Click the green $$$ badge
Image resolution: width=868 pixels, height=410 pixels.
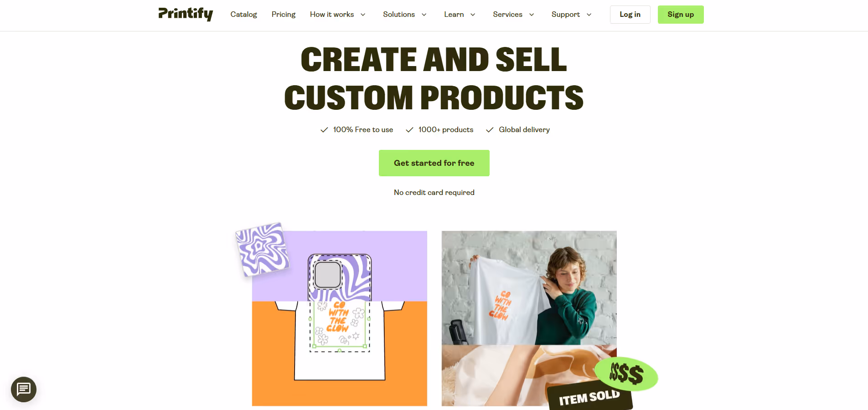click(626, 374)
